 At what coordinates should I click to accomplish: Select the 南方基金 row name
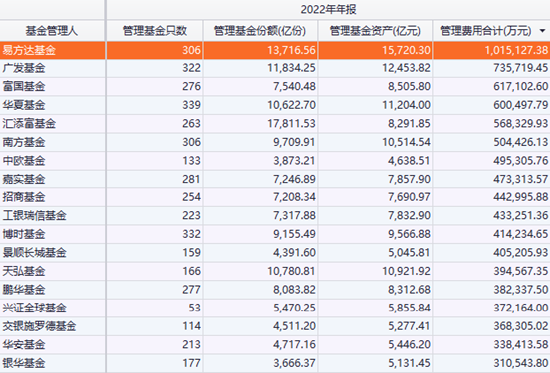[x=24, y=142]
